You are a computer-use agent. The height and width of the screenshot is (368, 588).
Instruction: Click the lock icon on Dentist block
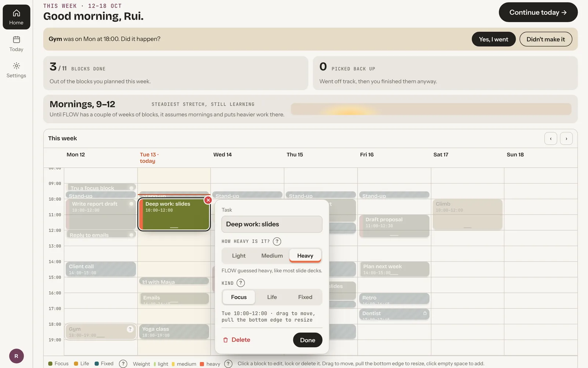point(425,313)
